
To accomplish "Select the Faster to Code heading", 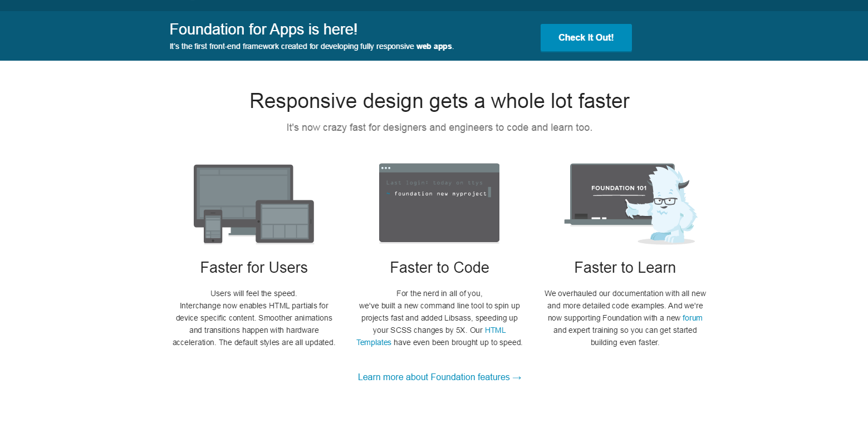I will (440, 268).
